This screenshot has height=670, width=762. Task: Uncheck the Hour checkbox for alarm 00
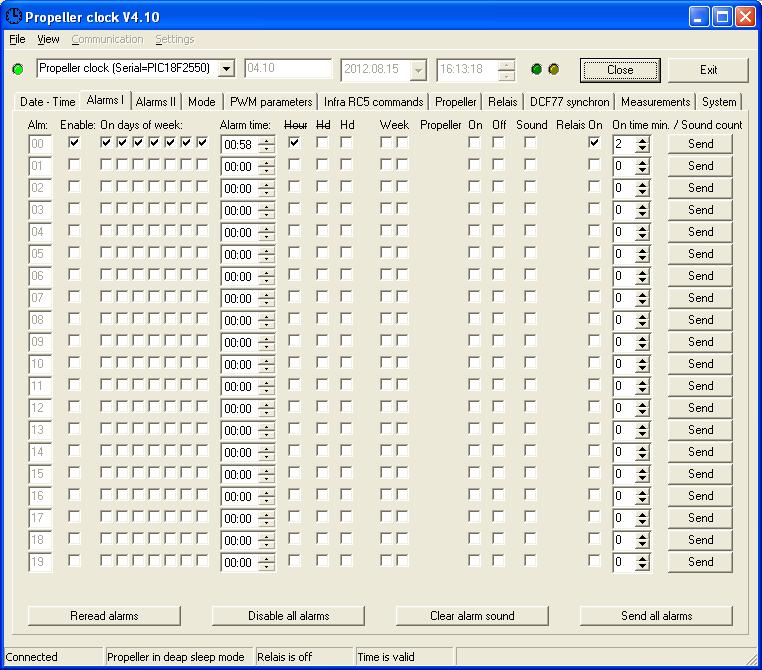[294, 142]
